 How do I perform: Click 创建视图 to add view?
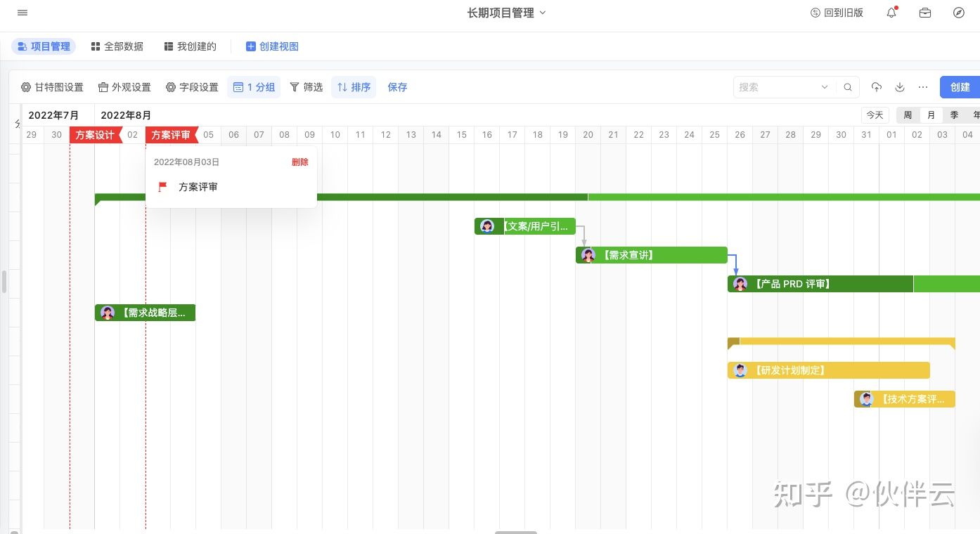(x=272, y=46)
